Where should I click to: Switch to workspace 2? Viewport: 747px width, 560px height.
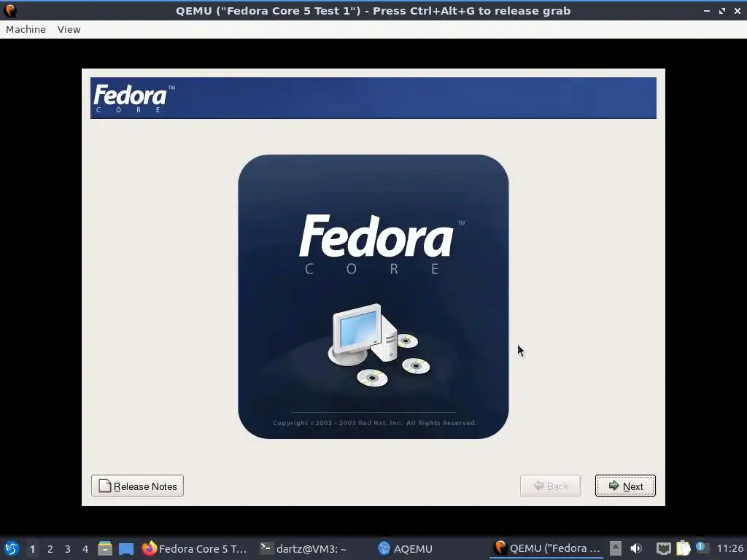point(50,549)
